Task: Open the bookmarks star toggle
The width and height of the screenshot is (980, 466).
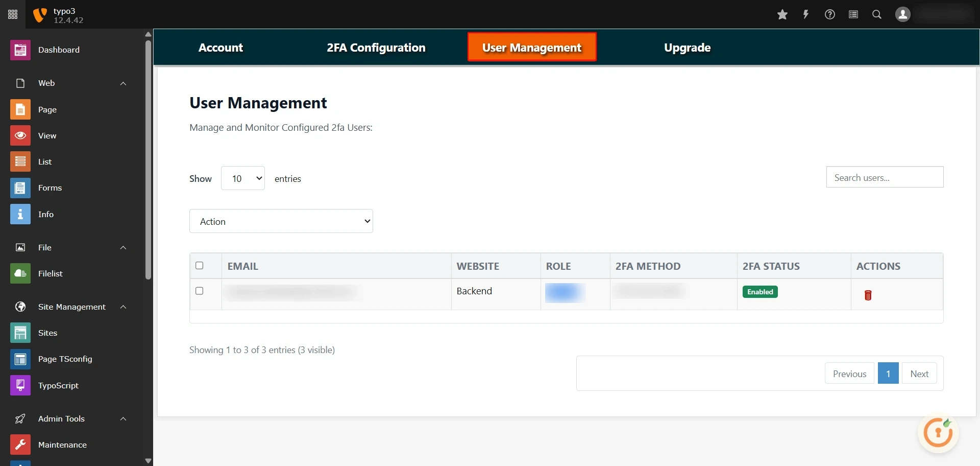Action: pyautogui.click(x=782, y=14)
